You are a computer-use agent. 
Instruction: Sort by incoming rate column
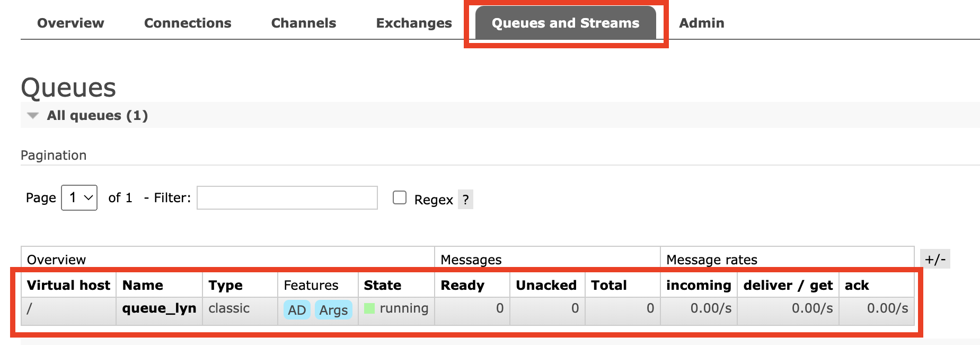(x=699, y=285)
